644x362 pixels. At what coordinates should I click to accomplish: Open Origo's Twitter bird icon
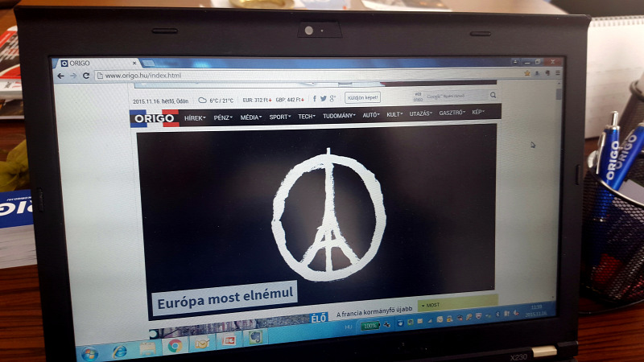pos(324,98)
